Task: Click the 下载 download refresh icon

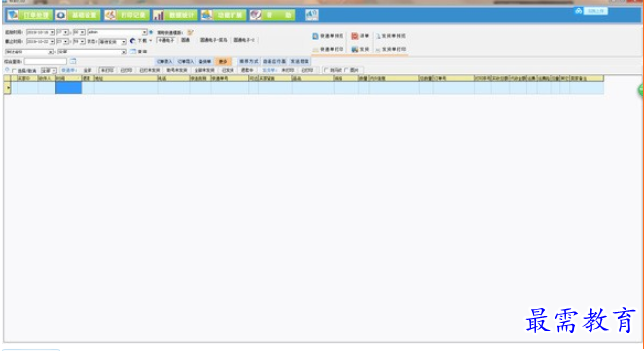Action: [132, 41]
